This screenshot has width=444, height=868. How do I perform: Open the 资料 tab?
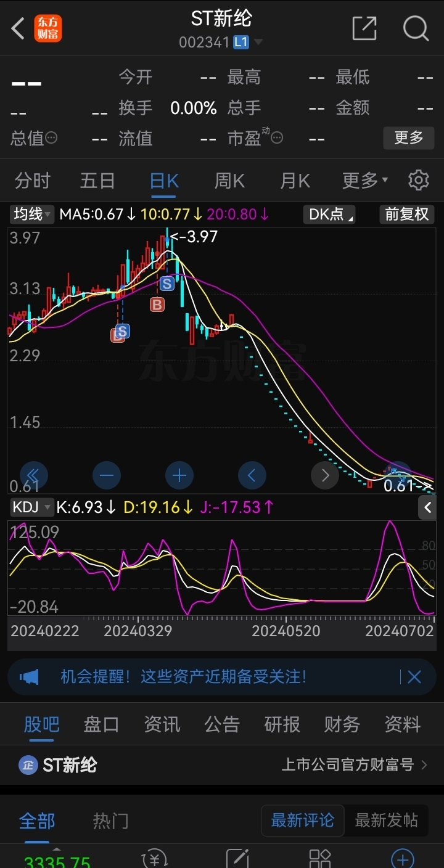(403, 724)
